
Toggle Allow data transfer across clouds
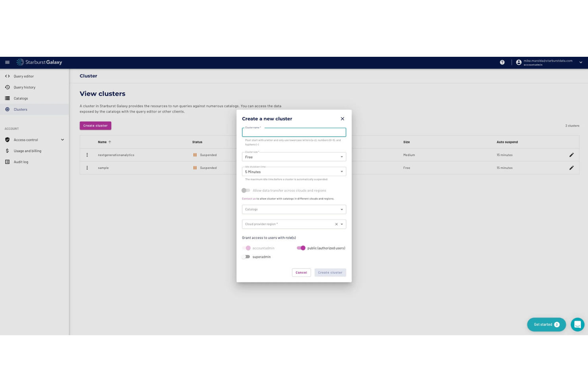pyautogui.click(x=246, y=191)
